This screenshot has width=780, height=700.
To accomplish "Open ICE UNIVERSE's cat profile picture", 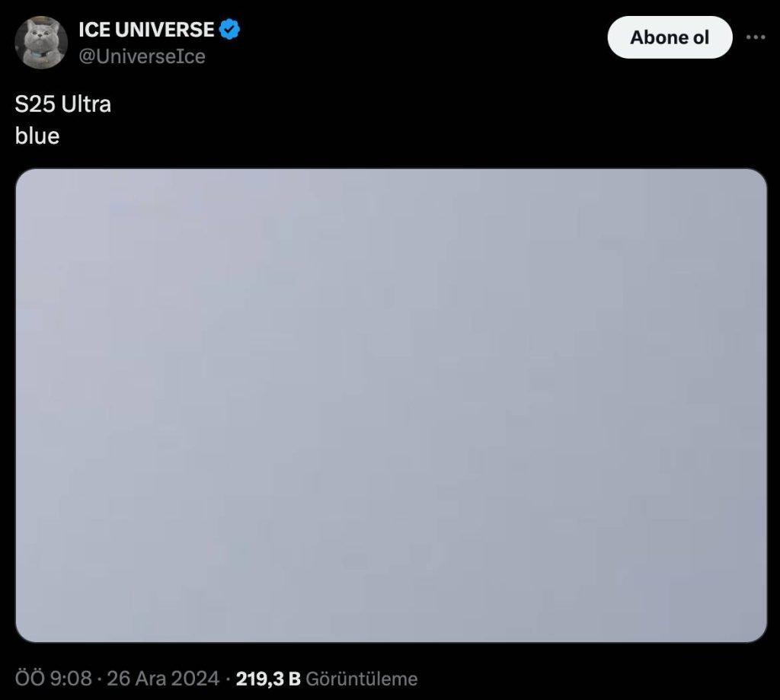I will point(41,43).
